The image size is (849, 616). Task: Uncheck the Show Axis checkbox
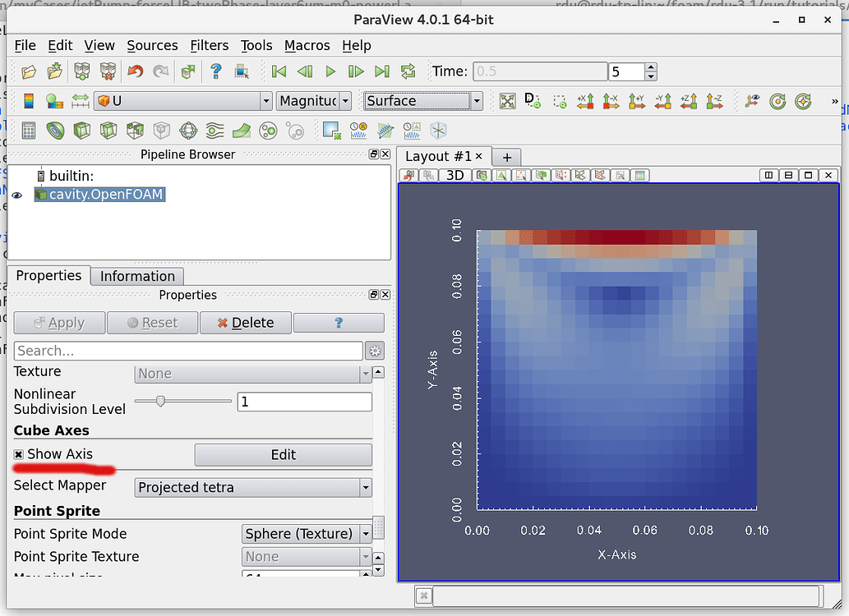[x=18, y=454]
